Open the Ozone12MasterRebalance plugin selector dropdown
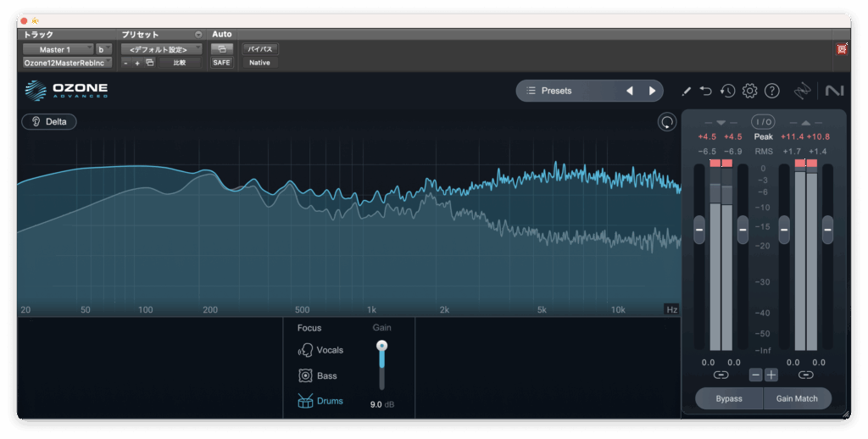868x439 pixels. pos(67,63)
